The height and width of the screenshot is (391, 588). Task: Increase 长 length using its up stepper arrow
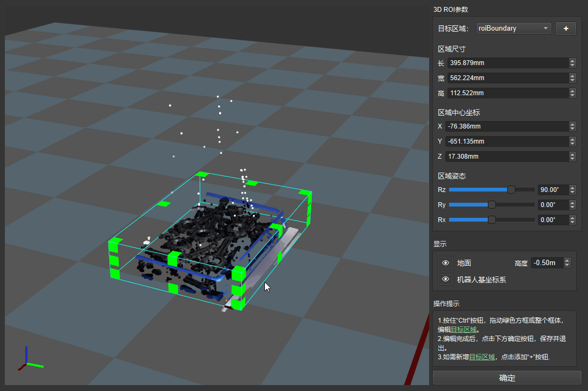pyautogui.click(x=572, y=61)
